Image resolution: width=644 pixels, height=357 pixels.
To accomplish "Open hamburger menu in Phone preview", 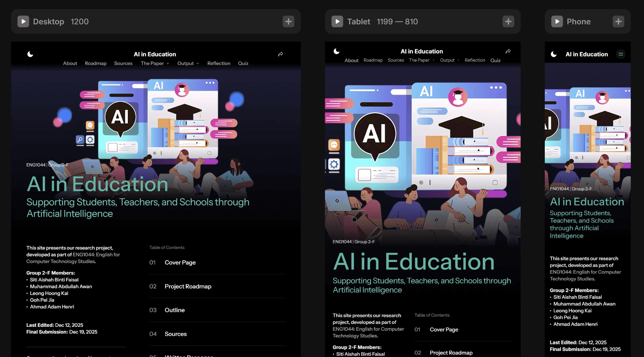I will [x=621, y=54].
